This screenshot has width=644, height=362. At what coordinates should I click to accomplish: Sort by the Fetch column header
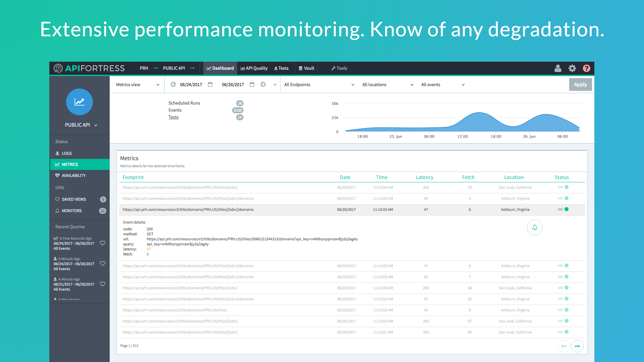[468, 177]
